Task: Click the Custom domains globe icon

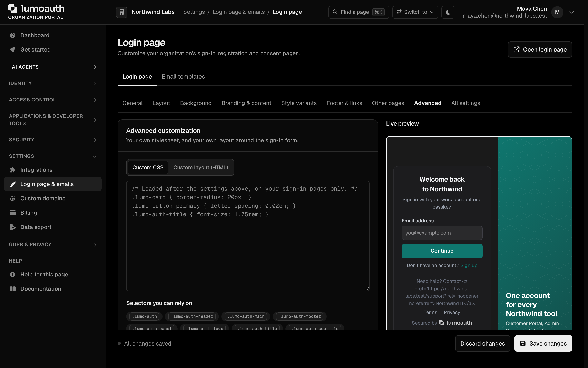Action: point(13,198)
